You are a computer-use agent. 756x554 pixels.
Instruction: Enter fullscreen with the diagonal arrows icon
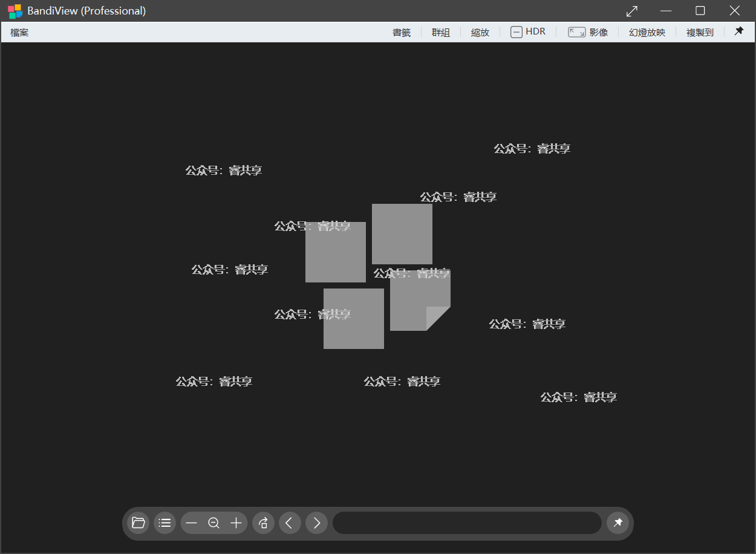coord(632,11)
